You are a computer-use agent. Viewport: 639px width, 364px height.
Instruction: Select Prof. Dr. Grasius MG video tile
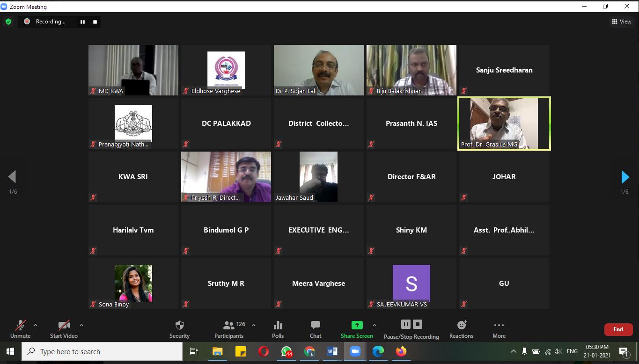[504, 124]
